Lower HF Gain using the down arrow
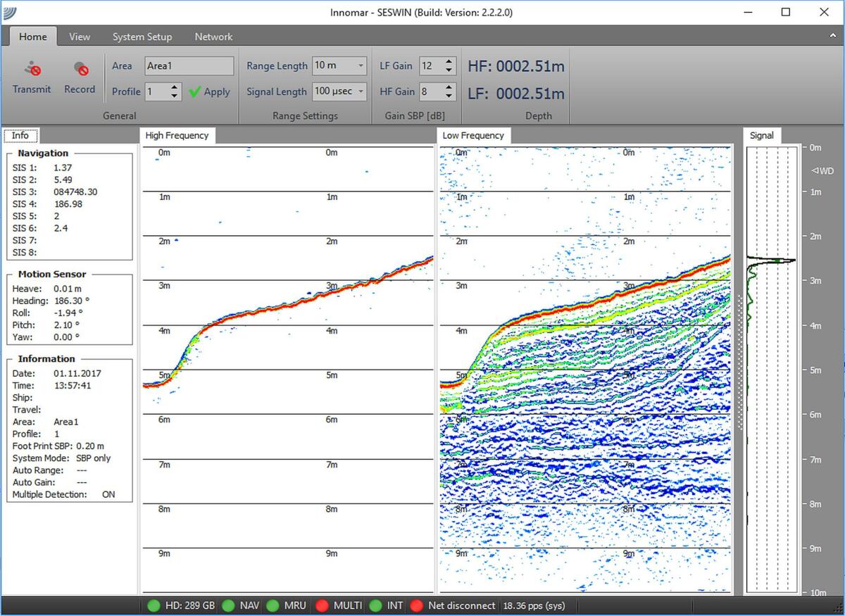This screenshot has width=845, height=616. click(449, 96)
